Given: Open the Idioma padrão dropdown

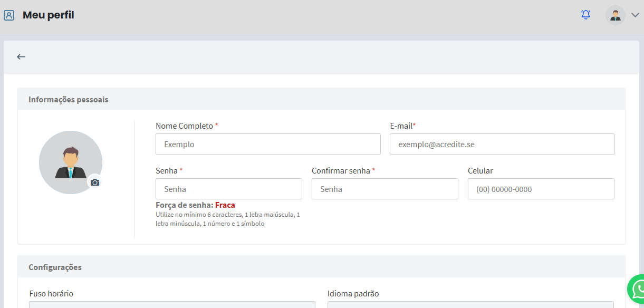Looking at the screenshot, I should pos(470,304).
